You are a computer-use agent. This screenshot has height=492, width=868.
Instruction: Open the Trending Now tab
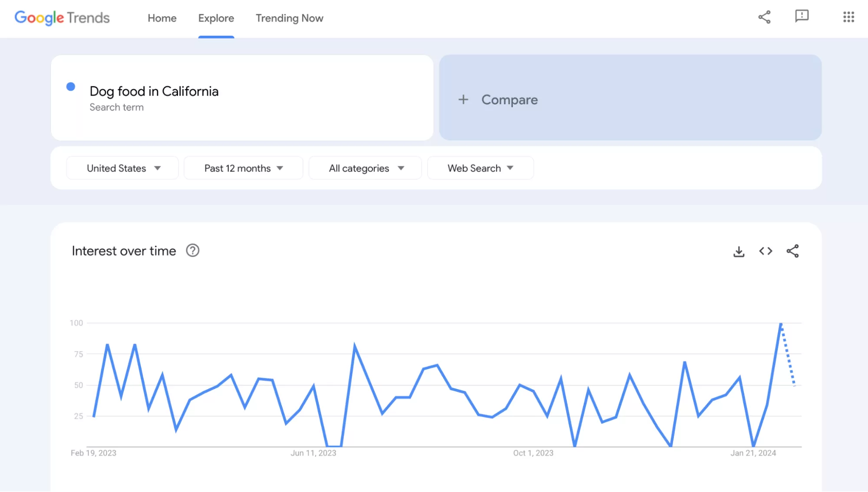(x=289, y=18)
